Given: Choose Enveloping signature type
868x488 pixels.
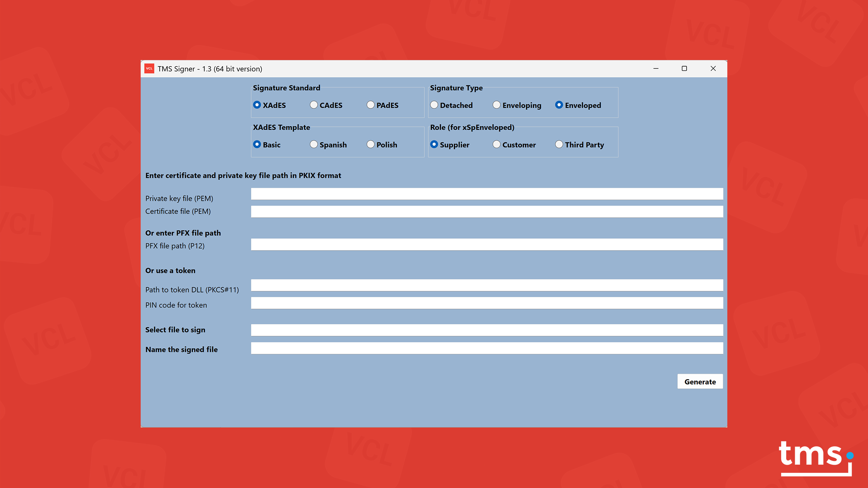Looking at the screenshot, I should click(x=497, y=105).
